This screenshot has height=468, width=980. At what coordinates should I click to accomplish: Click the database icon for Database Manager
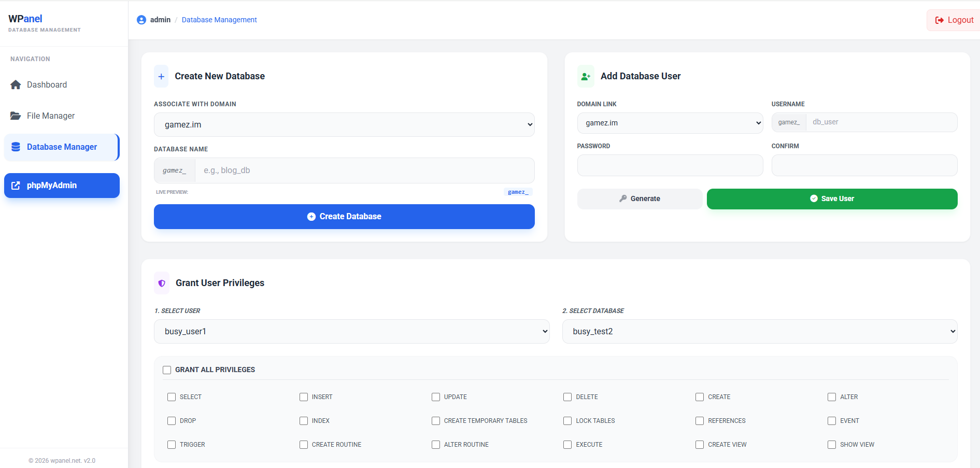pos(15,147)
